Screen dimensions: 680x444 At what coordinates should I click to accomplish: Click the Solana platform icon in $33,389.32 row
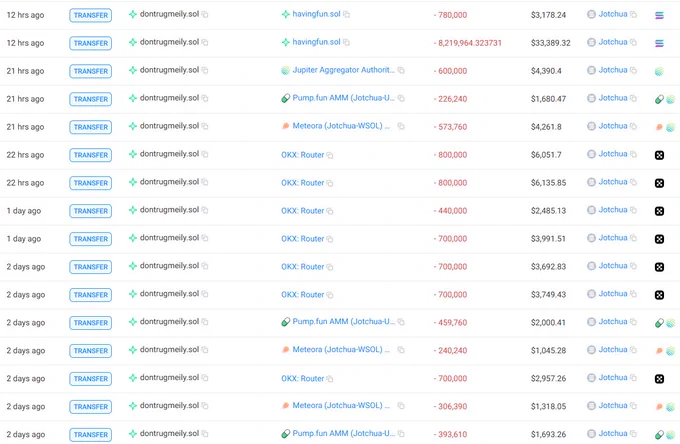[659, 43]
